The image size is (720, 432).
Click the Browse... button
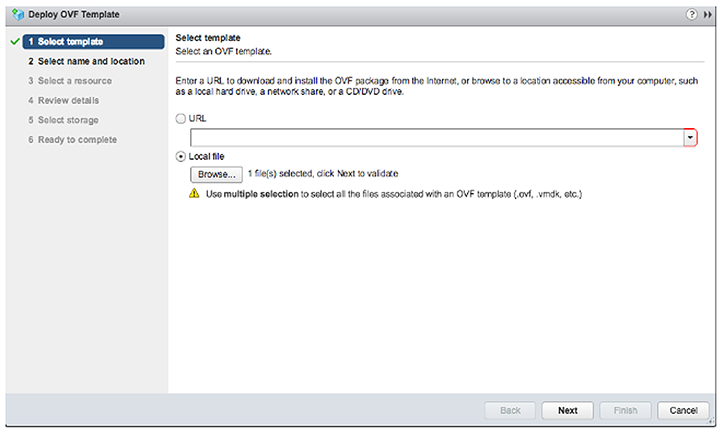click(216, 174)
